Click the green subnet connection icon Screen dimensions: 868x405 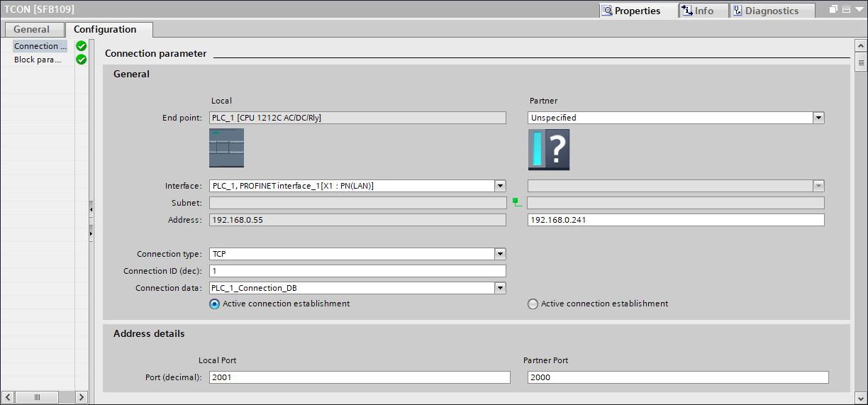(517, 203)
